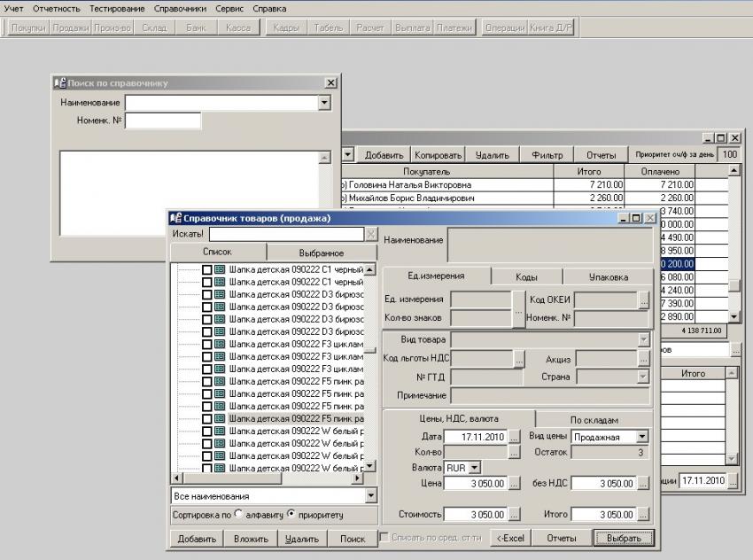Select sorting by алфавиту radio button
The height and width of the screenshot is (560, 753).
tap(238, 515)
